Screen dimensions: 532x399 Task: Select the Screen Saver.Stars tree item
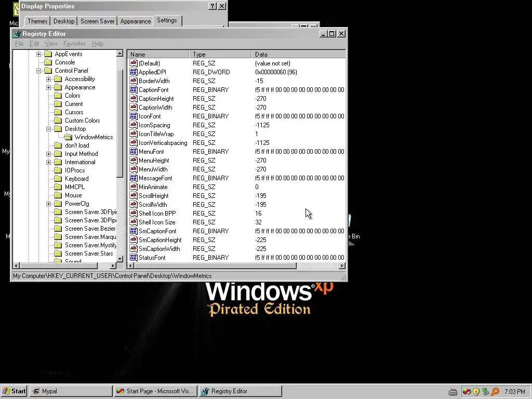[89, 254]
